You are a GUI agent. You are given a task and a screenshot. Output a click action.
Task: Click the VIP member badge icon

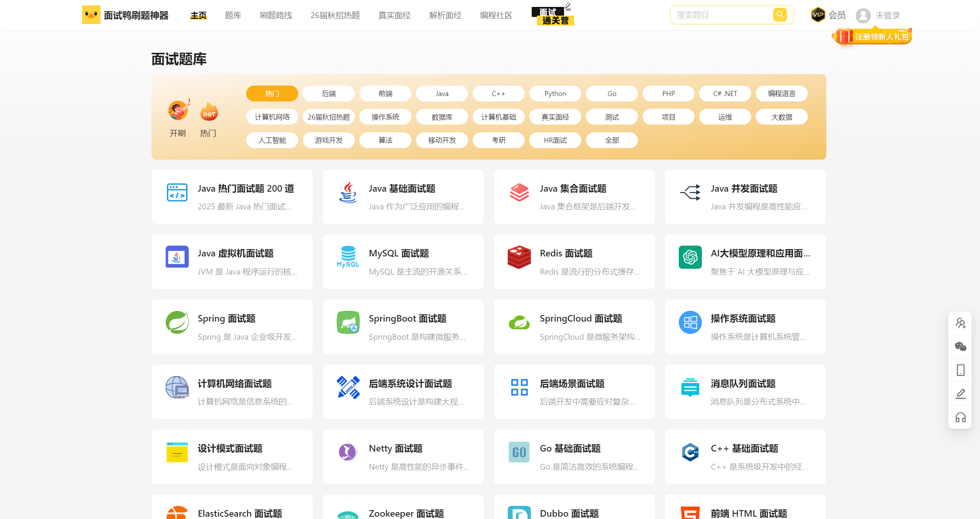818,15
